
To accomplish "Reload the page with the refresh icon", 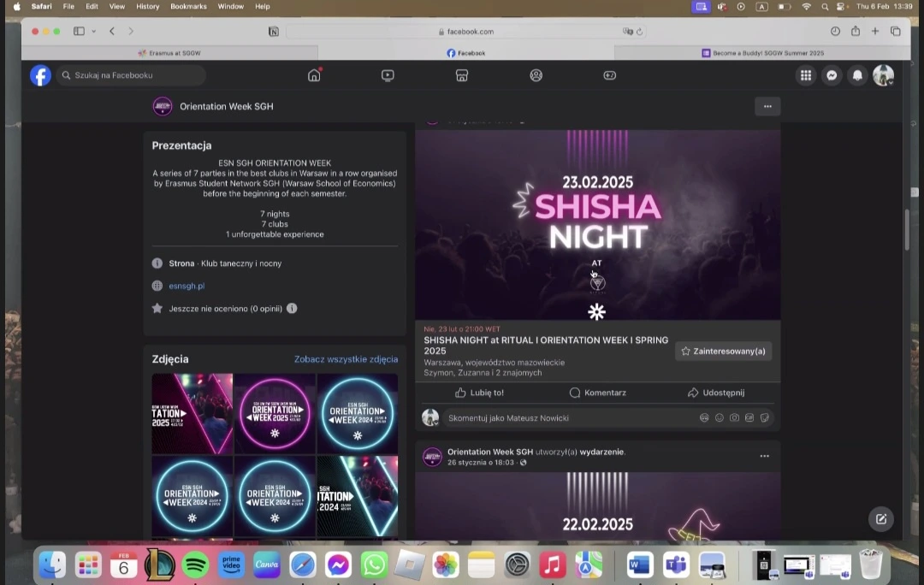I will point(639,32).
